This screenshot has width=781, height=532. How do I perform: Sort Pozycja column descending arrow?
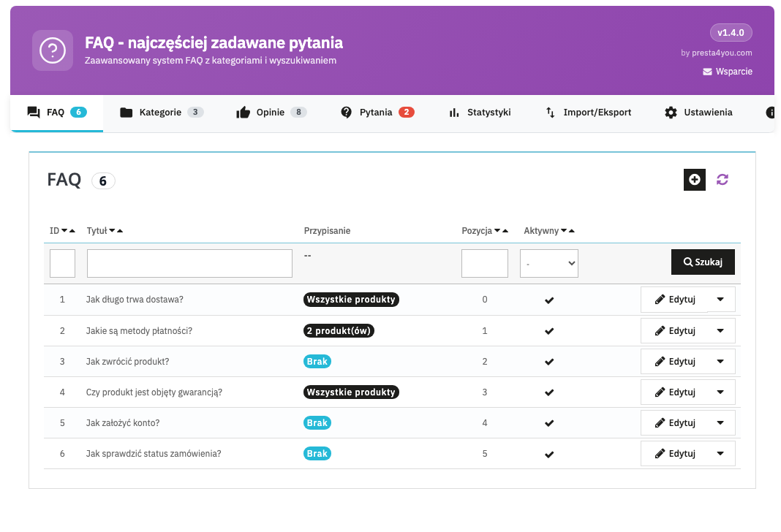[x=497, y=230]
